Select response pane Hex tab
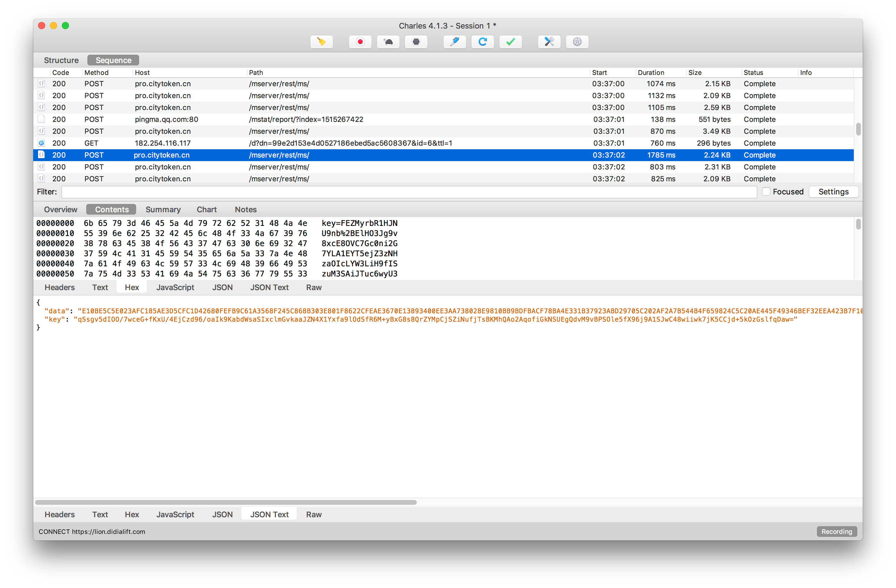 [x=132, y=514]
